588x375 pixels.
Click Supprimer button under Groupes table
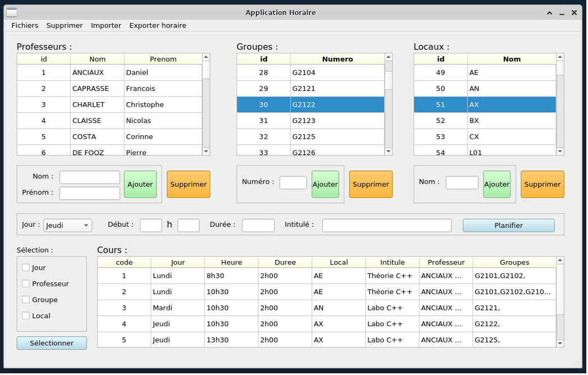pyautogui.click(x=371, y=185)
